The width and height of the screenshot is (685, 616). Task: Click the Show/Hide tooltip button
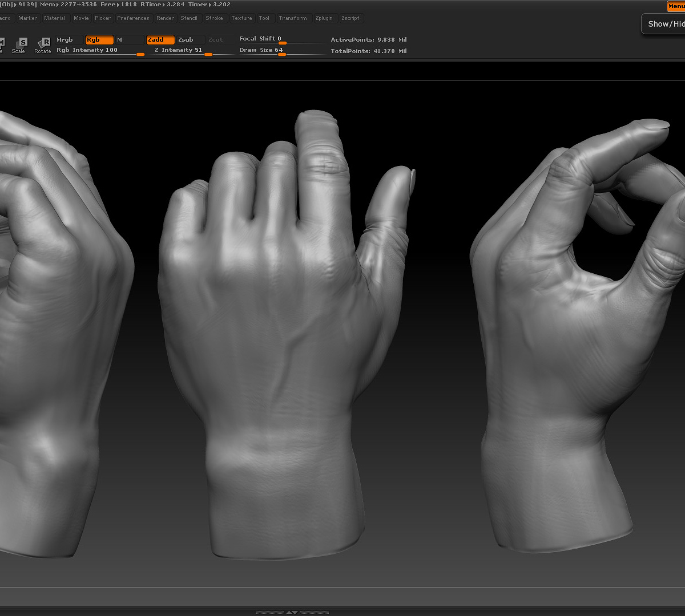point(663,24)
